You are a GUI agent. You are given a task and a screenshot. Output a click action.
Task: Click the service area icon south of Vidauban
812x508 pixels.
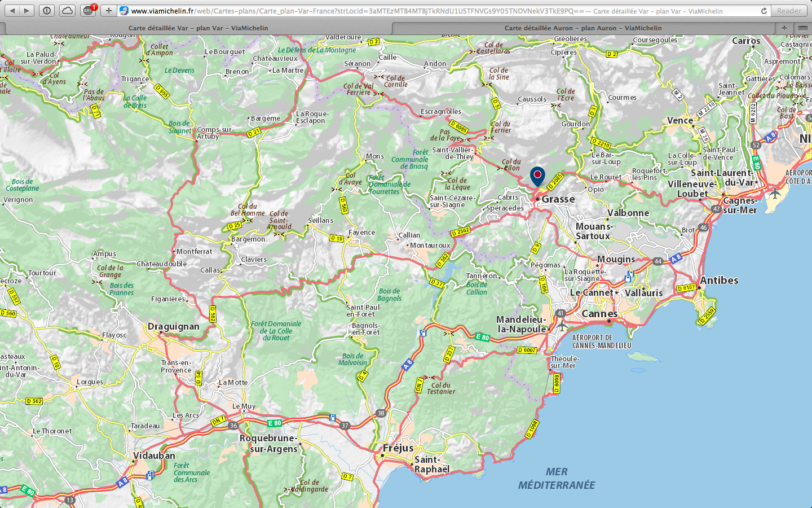pyautogui.click(x=149, y=476)
